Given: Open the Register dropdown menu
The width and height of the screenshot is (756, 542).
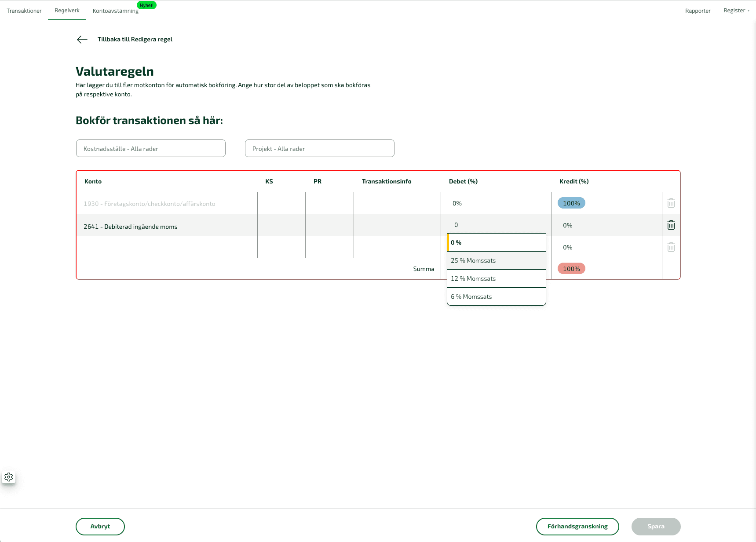Looking at the screenshot, I should tap(736, 11).
